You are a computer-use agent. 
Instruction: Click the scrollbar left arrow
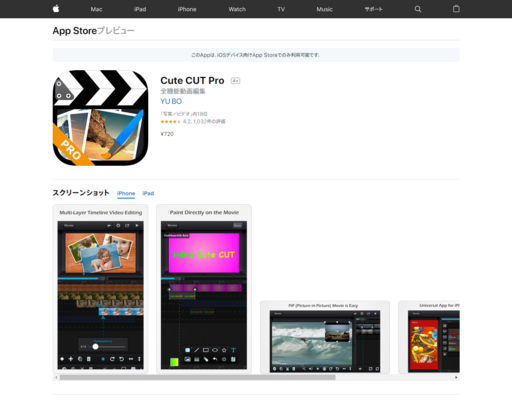(56, 377)
